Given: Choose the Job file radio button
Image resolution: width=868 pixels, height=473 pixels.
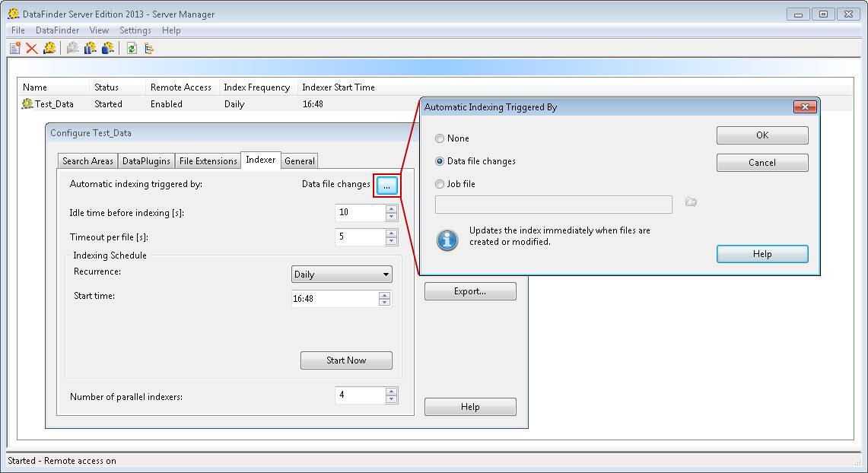Looking at the screenshot, I should click(x=440, y=184).
